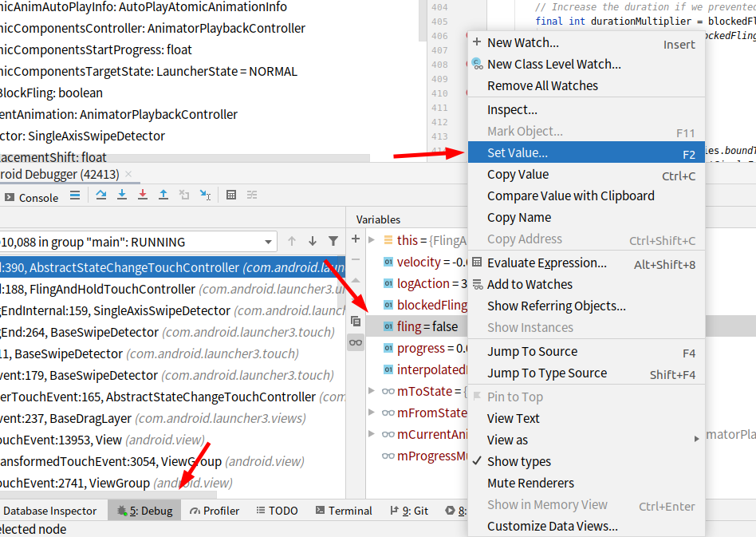Open the Console tab

[x=32, y=198]
